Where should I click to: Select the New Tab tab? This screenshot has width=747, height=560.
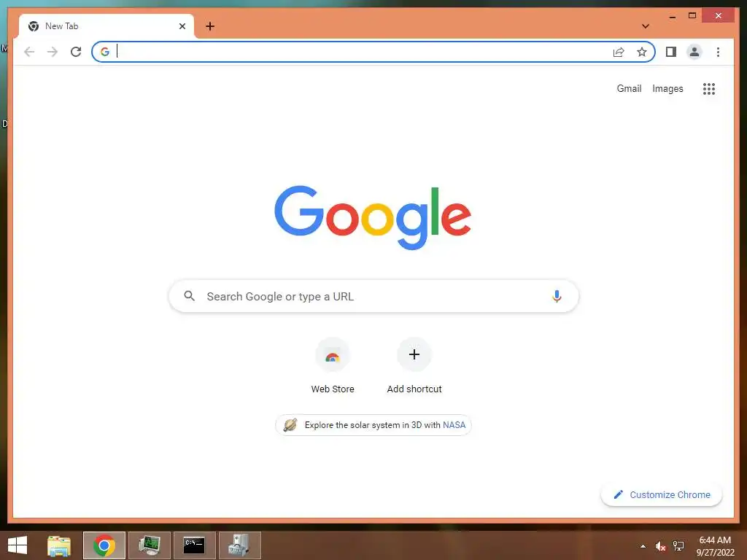(x=107, y=26)
